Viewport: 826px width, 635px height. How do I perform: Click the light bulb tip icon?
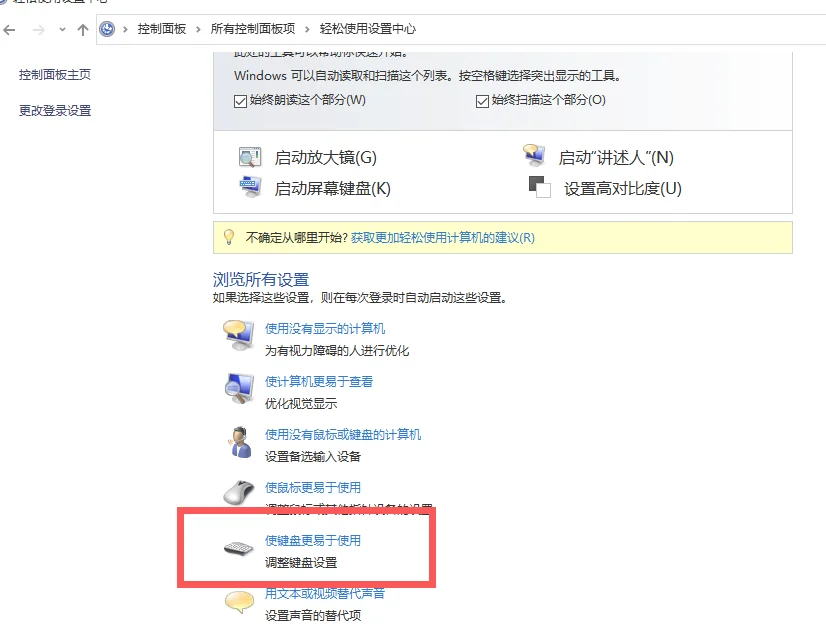(x=229, y=237)
